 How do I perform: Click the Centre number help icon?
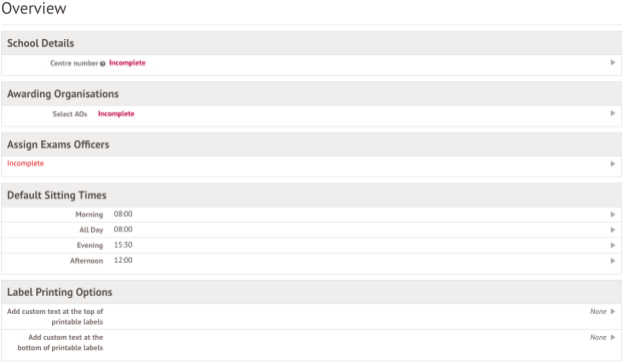click(x=103, y=64)
